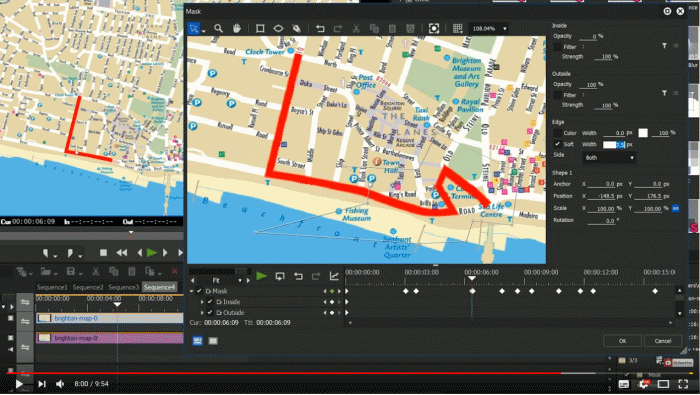This screenshot has height=395, width=700.
Task: Toggle the Scale link aspect button
Action: pos(675,208)
